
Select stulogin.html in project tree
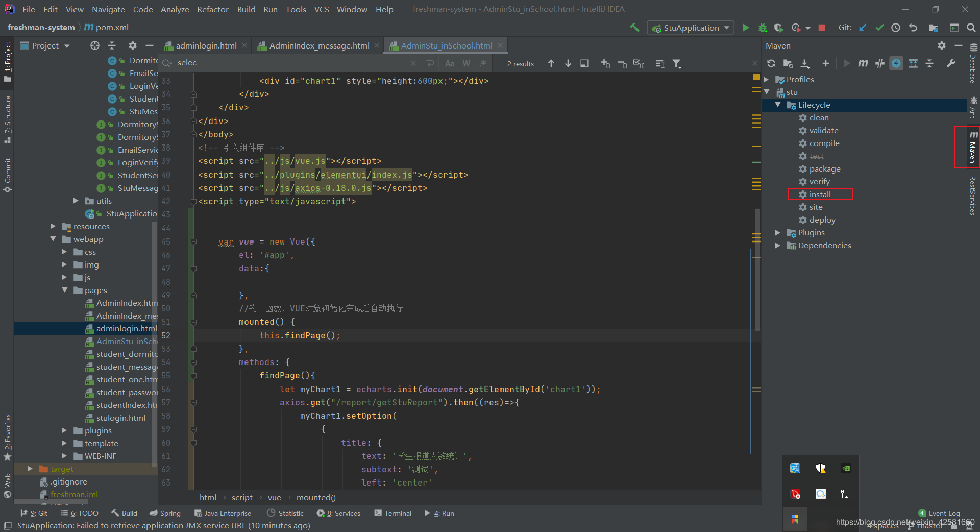(120, 418)
